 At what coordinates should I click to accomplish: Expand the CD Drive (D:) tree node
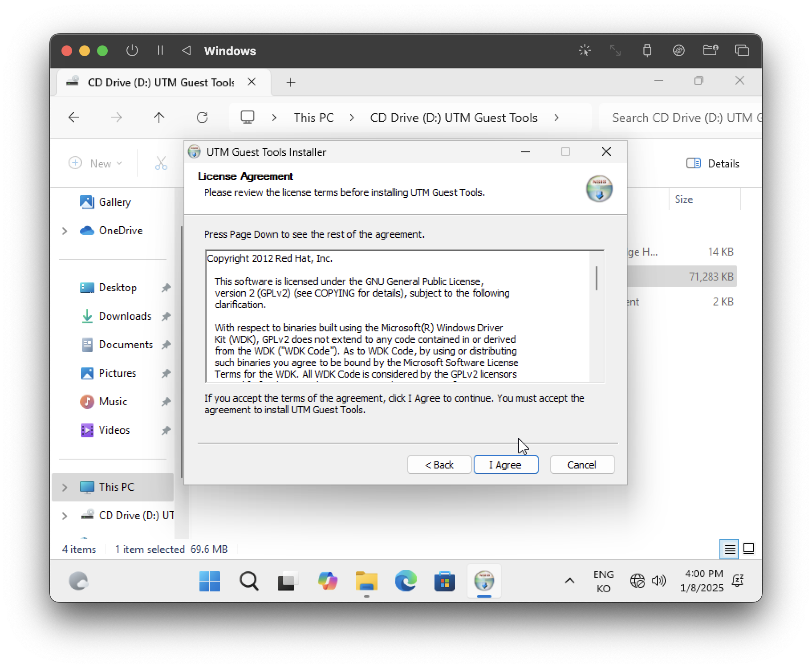click(65, 516)
